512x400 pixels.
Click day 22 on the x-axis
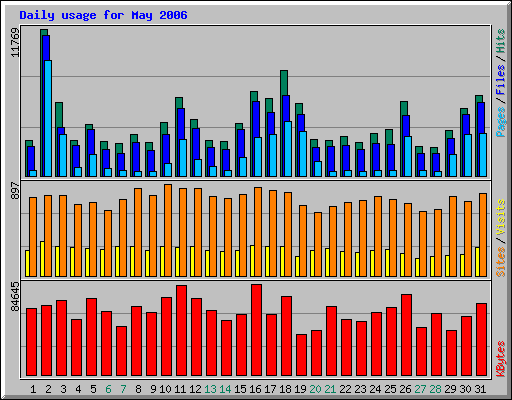tap(345, 389)
